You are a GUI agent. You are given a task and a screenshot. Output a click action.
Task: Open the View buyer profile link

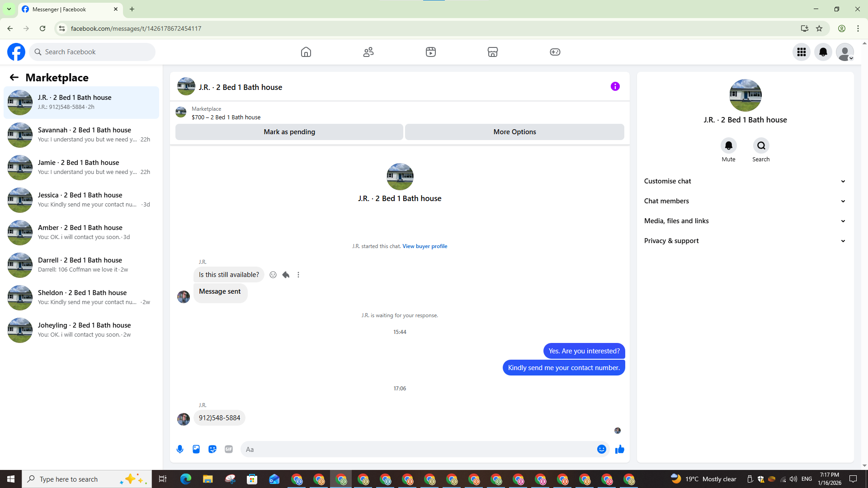click(x=425, y=246)
